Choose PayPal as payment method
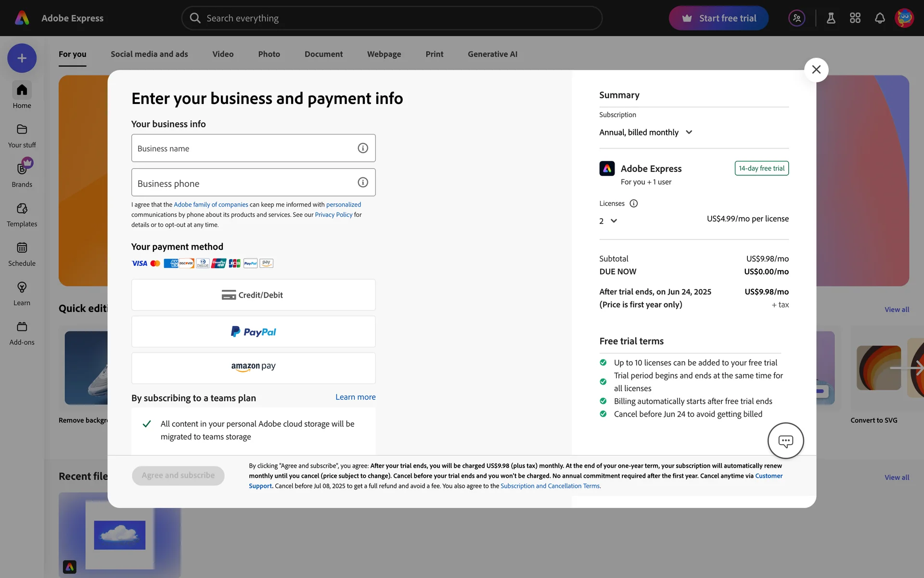The height and width of the screenshot is (578, 924). 253,332
